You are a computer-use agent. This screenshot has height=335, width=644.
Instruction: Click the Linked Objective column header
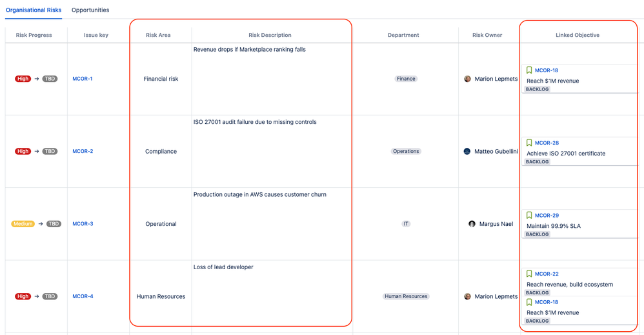tap(577, 35)
